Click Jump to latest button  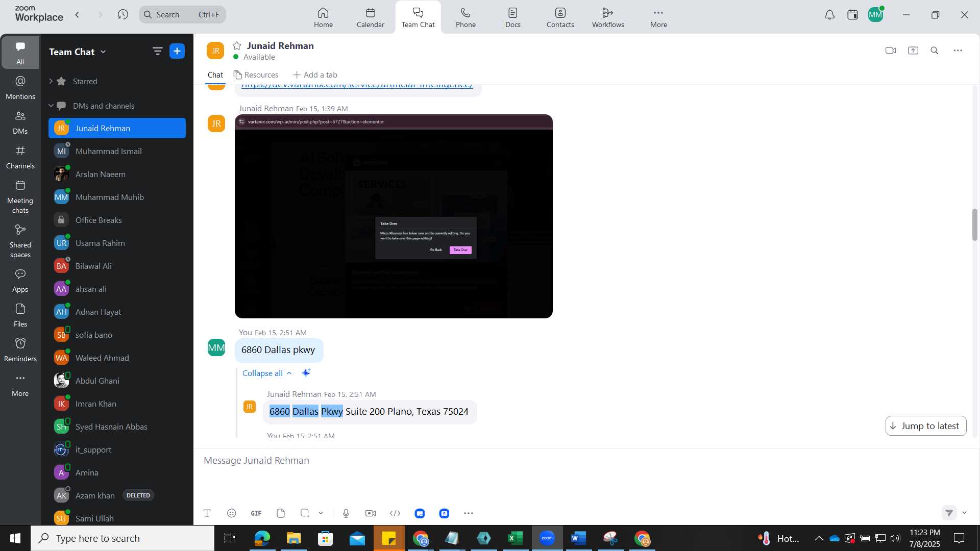click(x=926, y=426)
